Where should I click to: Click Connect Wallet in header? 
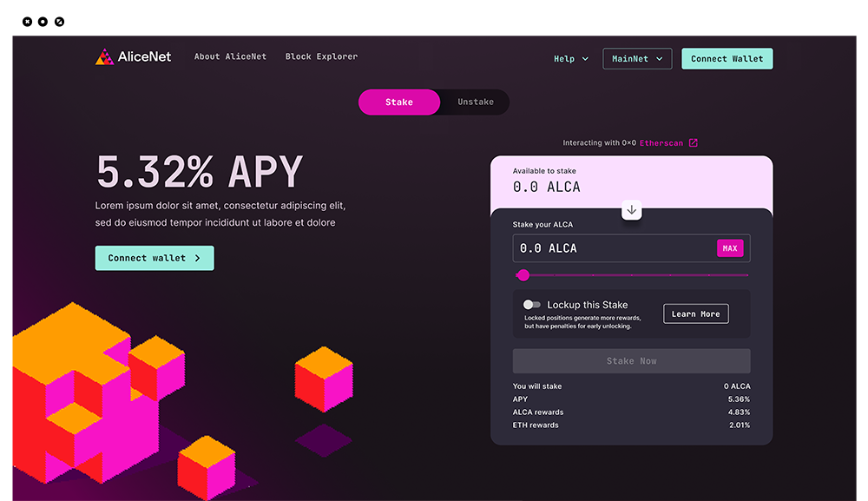click(x=727, y=59)
